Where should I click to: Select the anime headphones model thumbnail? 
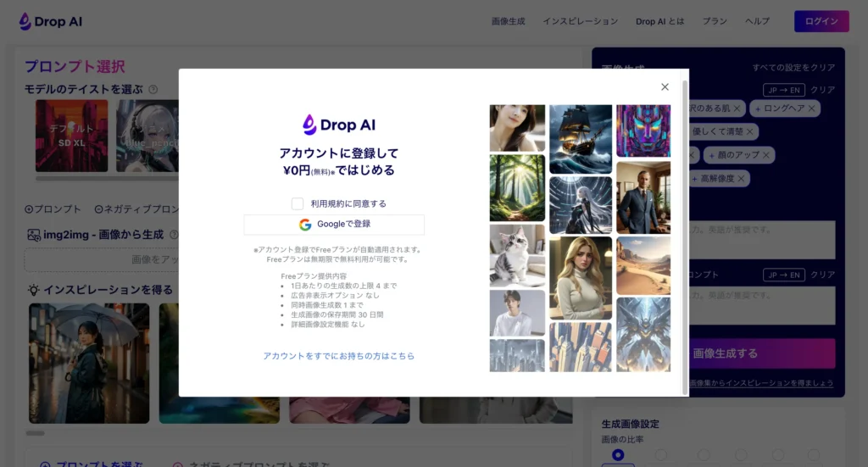click(147, 136)
